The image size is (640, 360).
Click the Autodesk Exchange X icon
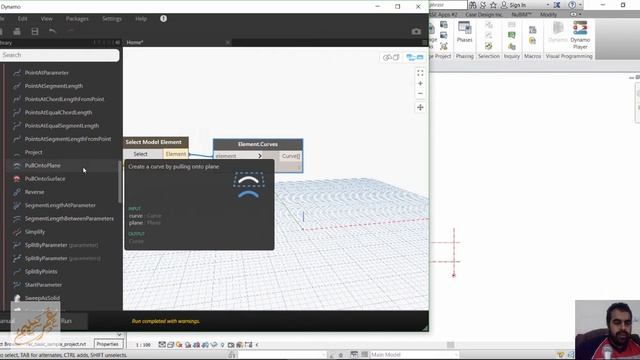pos(557,5)
